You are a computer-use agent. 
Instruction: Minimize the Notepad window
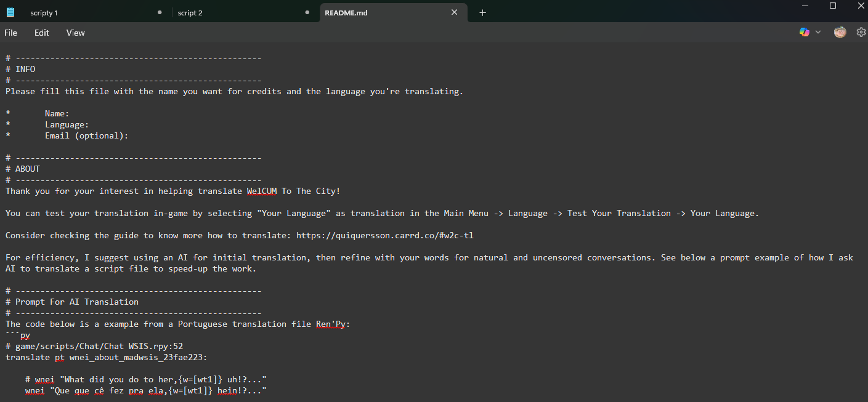tap(805, 6)
